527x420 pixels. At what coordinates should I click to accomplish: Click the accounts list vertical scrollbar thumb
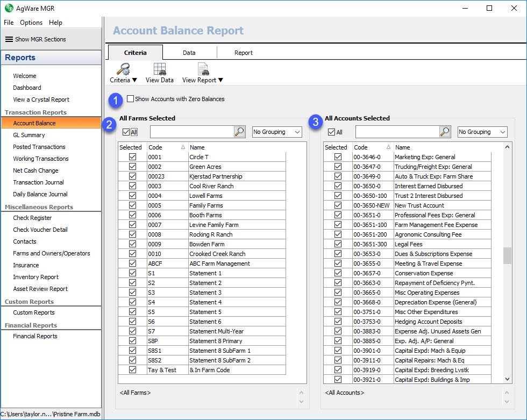[x=507, y=255]
